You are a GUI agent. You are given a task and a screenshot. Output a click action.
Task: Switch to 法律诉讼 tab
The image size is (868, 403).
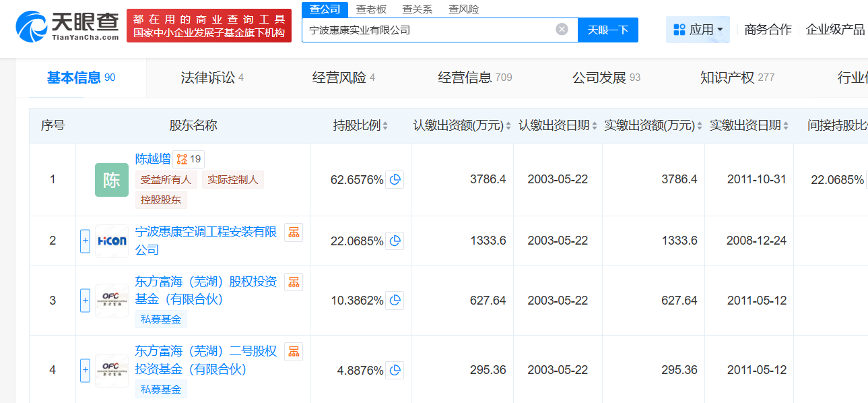pos(212,77)
